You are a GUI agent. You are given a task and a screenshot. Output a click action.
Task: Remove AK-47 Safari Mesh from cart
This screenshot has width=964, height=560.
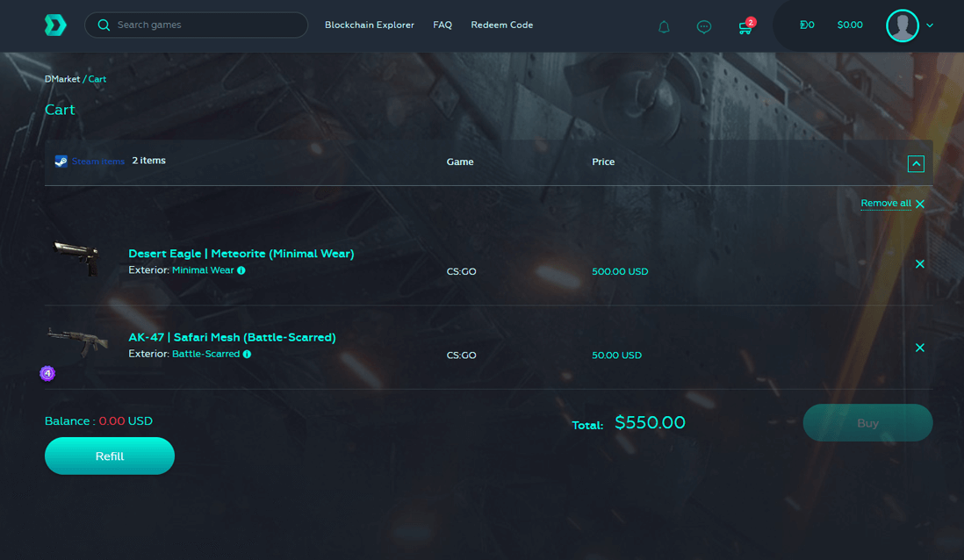[x=919, y=348]
